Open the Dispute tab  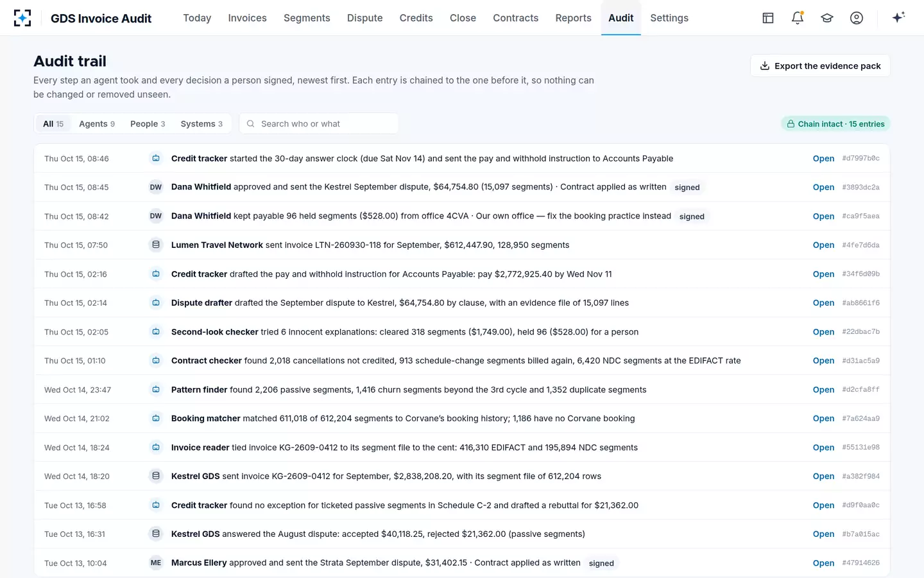point(365,18)
